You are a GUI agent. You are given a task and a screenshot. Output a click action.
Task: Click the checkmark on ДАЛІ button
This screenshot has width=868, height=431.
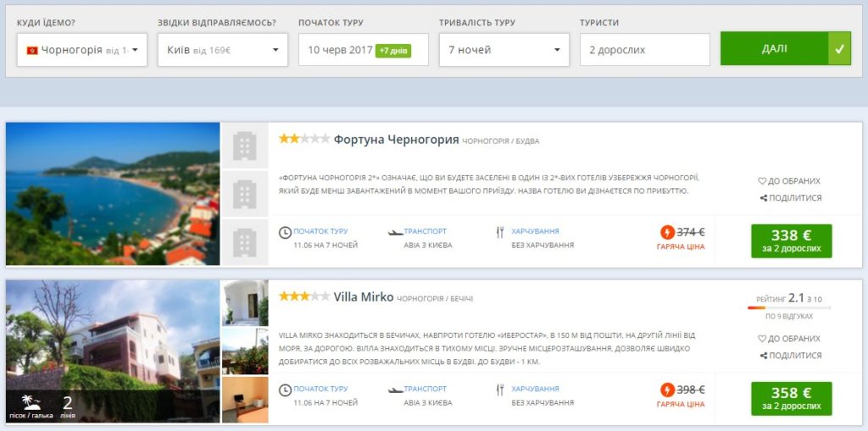(840, 48)
